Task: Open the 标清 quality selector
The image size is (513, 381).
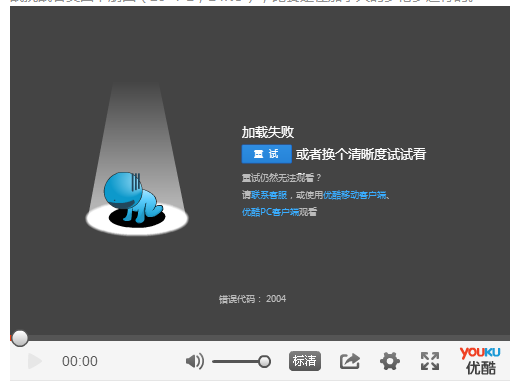Action: (305, 361)
